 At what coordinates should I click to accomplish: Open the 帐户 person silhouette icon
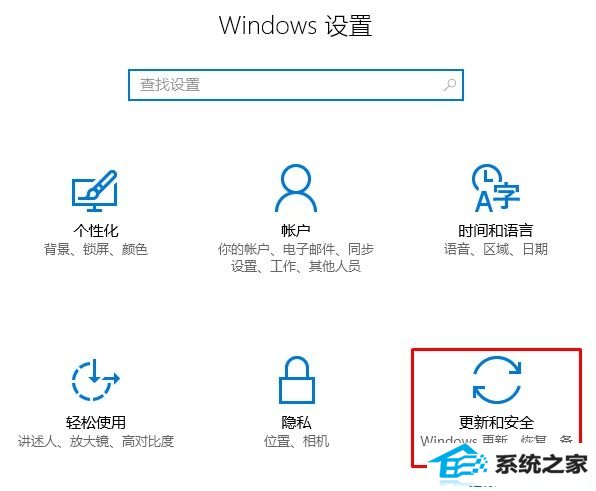(296, 188)
